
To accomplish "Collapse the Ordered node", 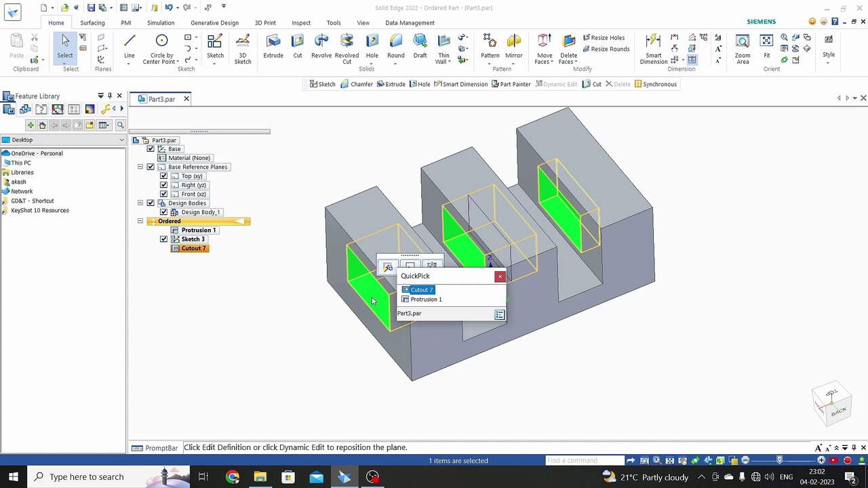I will [140, 221].
